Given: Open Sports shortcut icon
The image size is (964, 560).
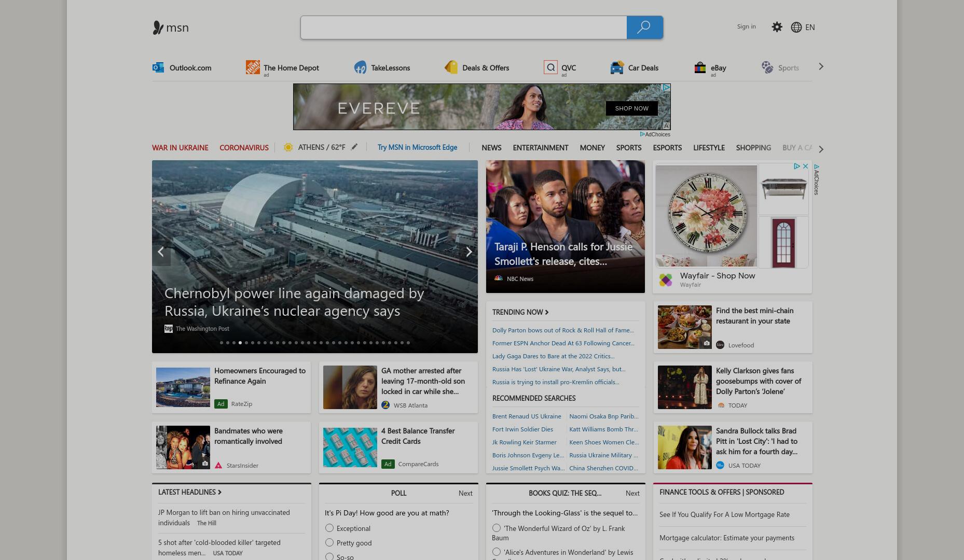Looking at the screenshot, I should tap(767, 67).
